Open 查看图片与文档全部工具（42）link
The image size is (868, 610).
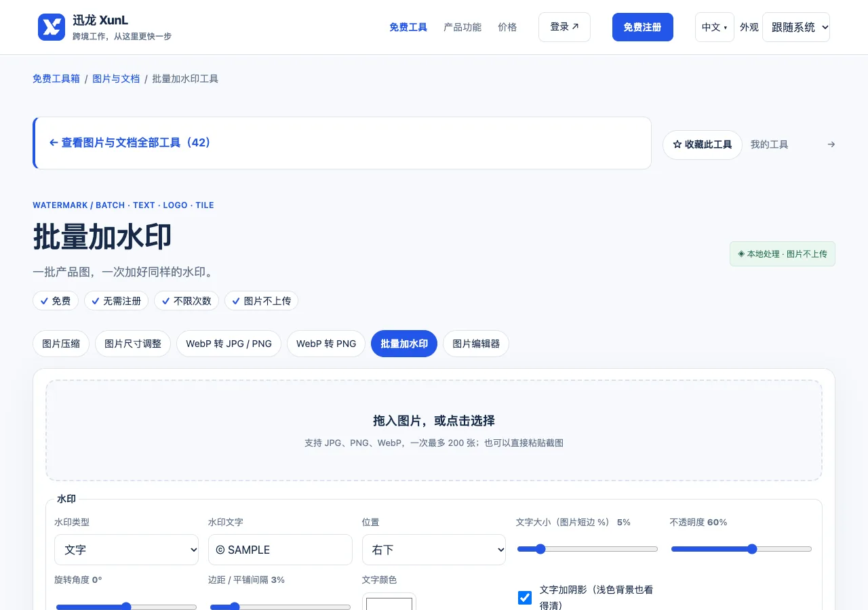click(x=130, y=143)
